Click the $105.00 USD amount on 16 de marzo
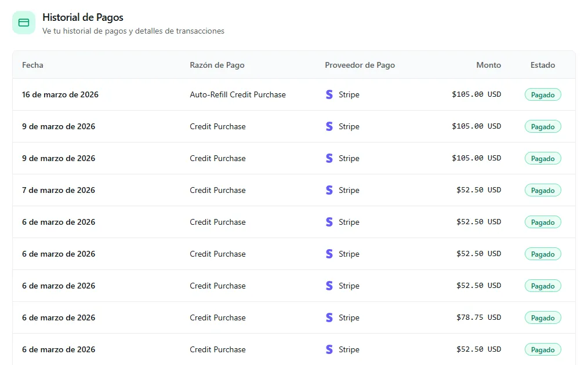The height and width of the screenshot is (365, 588). click(x=477, y=94)
